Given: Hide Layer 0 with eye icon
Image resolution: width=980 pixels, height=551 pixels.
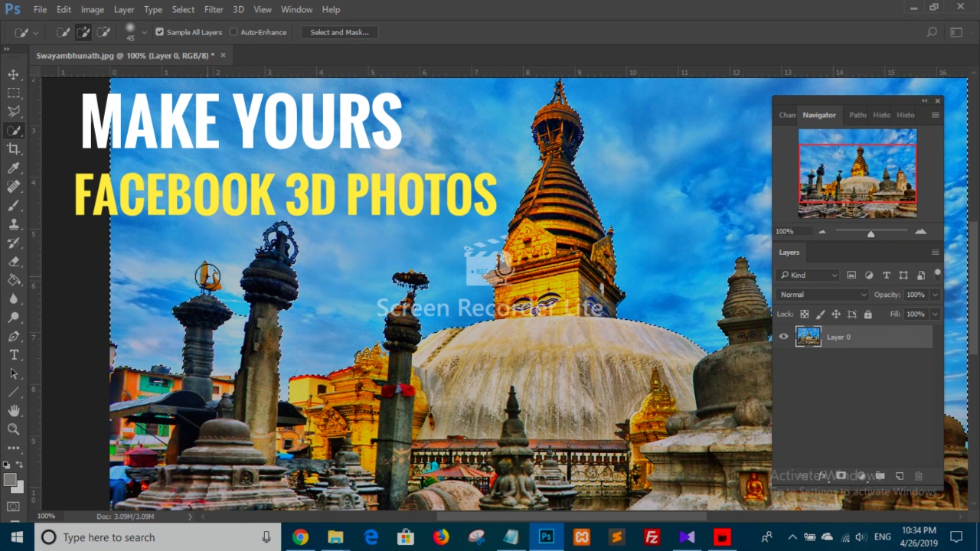Looking at the screenshot, I should (x=783, y=337).
